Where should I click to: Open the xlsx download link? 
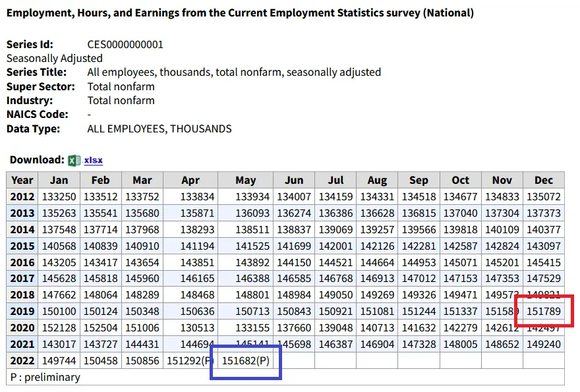tap(93, 160)
